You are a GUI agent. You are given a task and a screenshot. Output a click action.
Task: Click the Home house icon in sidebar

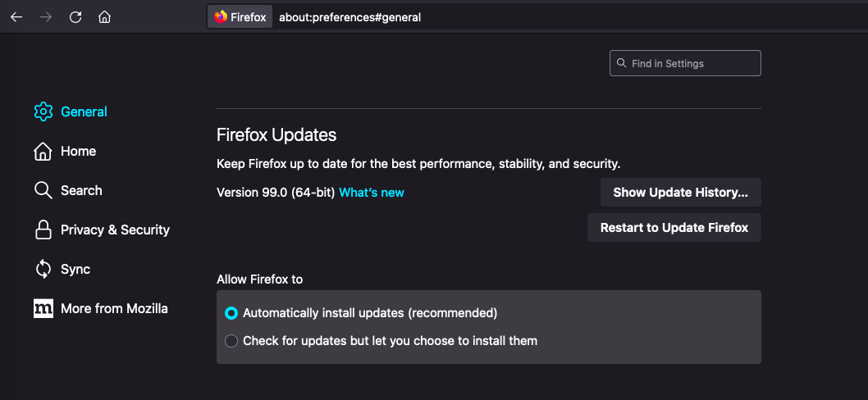pos(43,151)
